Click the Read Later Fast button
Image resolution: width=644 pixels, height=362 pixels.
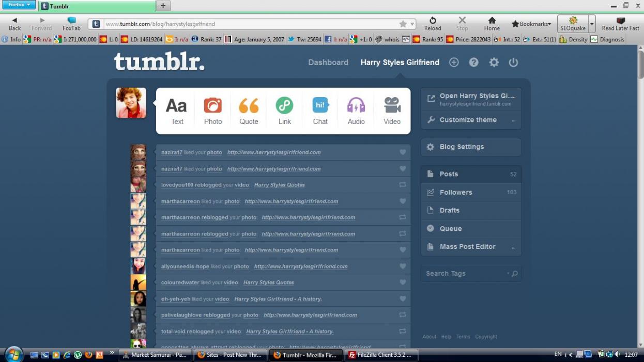point(620,24)
